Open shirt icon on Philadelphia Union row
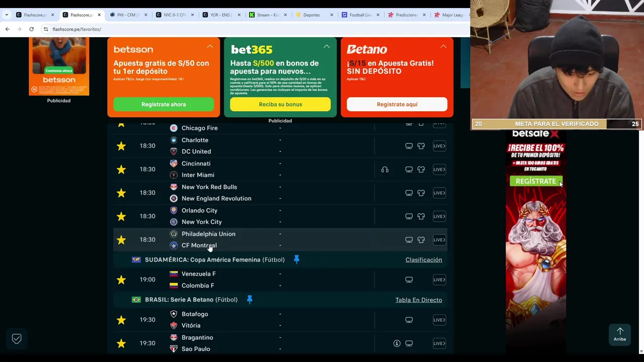 click(421, 240)
